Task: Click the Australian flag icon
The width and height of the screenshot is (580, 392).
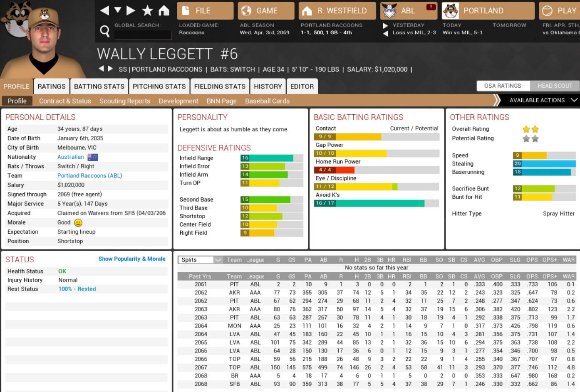Action: click(93, 157)
